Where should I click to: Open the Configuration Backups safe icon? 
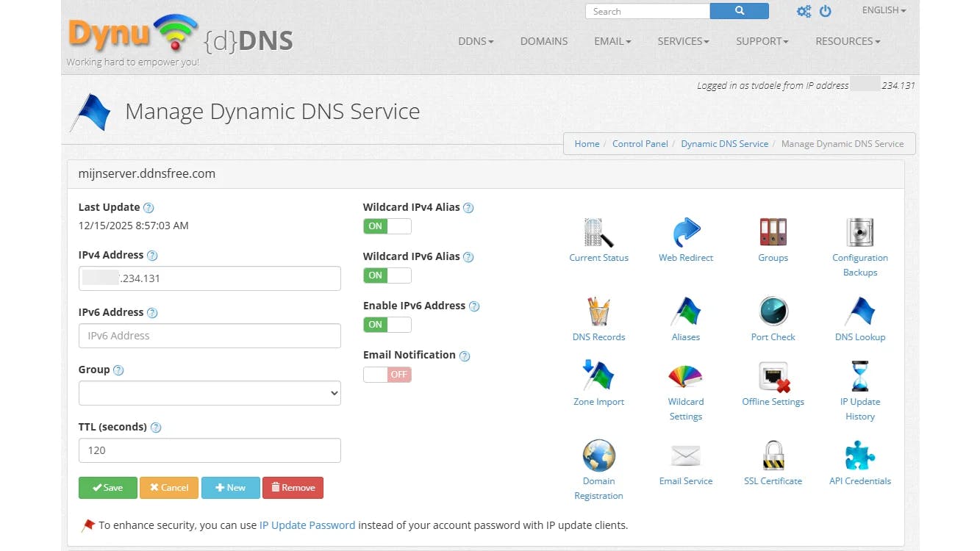(860, 233)
